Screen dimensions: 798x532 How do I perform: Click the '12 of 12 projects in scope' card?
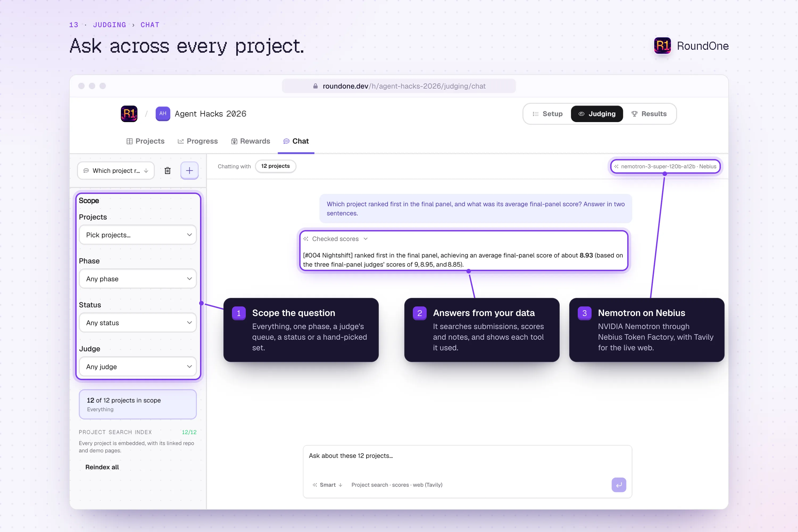[x=138, y=404]
